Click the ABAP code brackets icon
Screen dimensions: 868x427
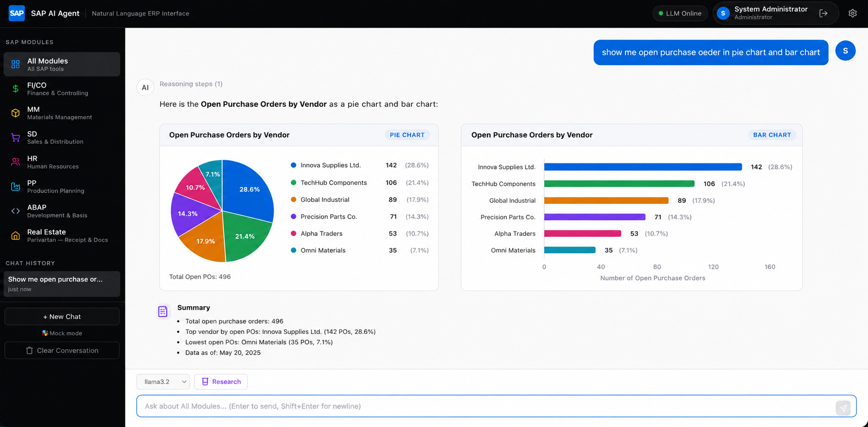tap(16, 211)
